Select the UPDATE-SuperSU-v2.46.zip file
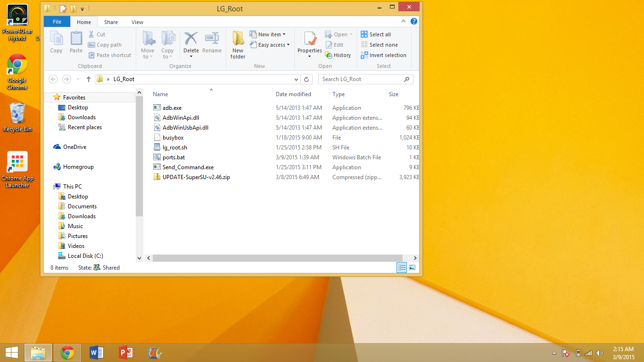The width and height of the screenshot is (644, 362). [x=196, y=177]
